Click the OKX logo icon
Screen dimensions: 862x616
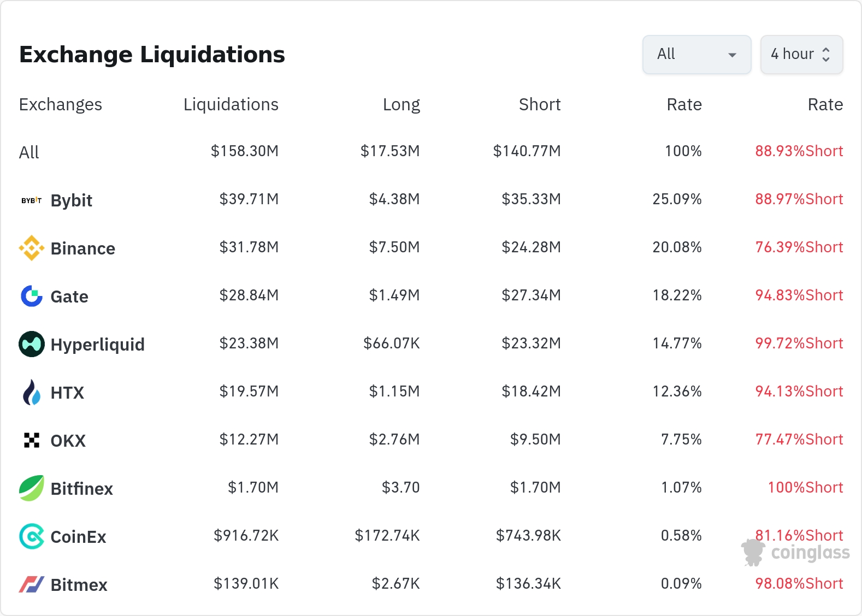(x=31, y=440)
